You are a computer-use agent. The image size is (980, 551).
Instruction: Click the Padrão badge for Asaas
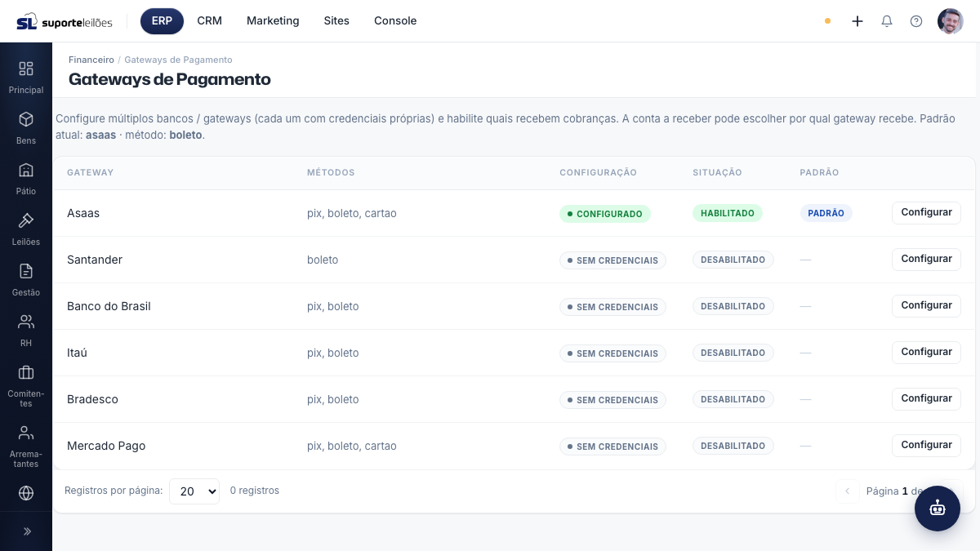coord(826,213)
